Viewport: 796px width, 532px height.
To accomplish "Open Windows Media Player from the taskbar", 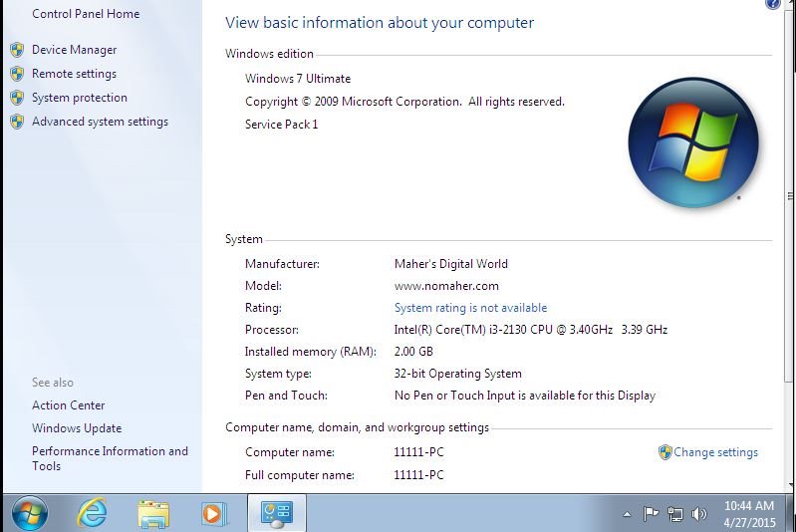I will [x=213, y=514].
